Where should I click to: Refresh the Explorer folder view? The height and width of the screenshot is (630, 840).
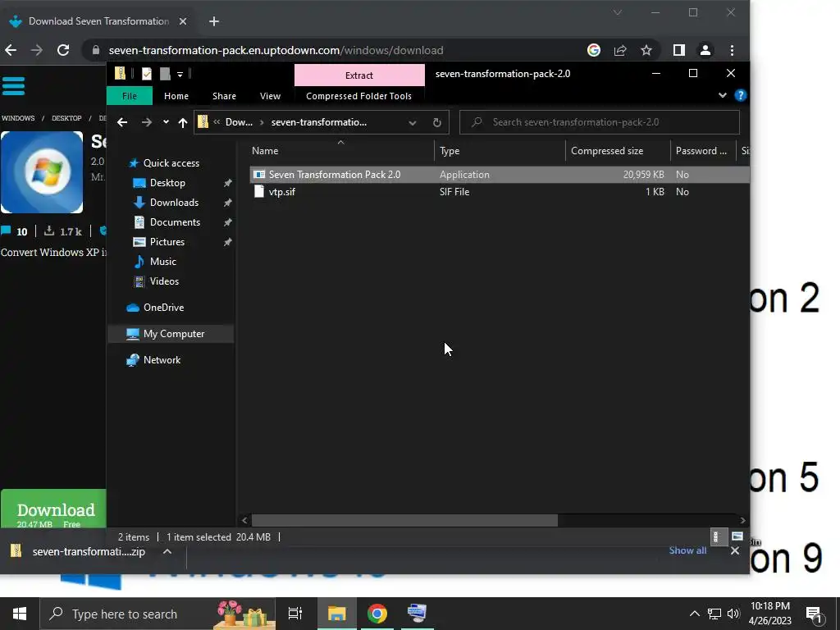pyautogui.click(x=437, y=123)
